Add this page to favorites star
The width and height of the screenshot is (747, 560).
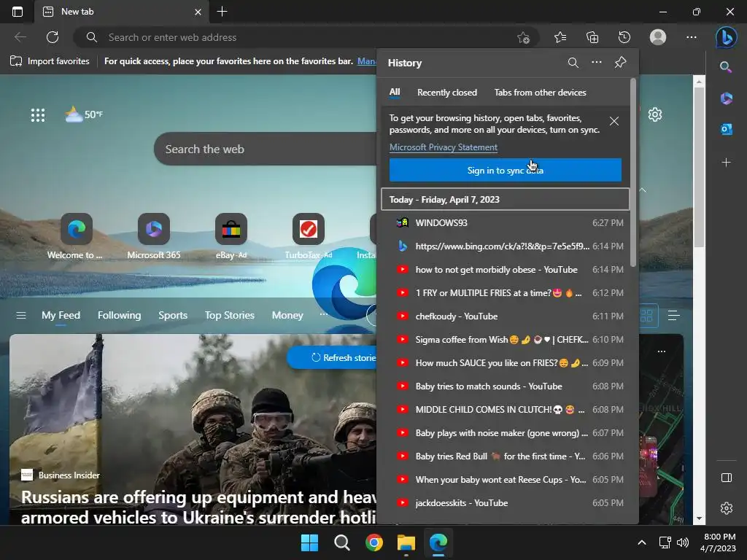click(x=523, y=37)
